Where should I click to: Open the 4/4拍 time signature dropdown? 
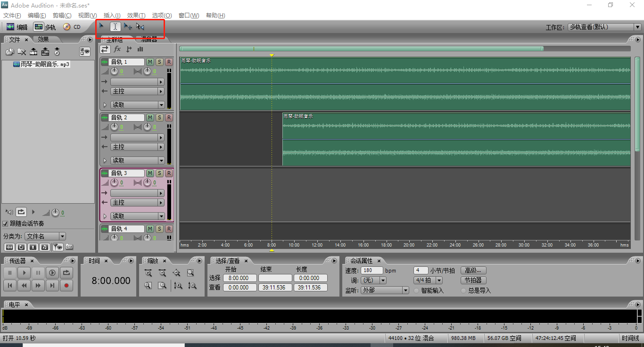[x=428, y=281]
